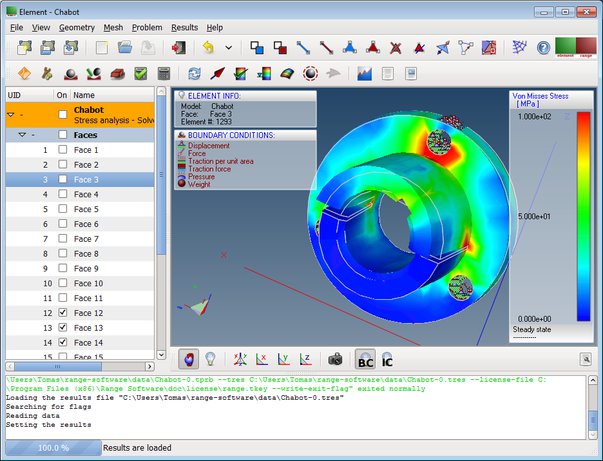
Task: Toggle the colored model display button
Action: click(x=189, y=359)
